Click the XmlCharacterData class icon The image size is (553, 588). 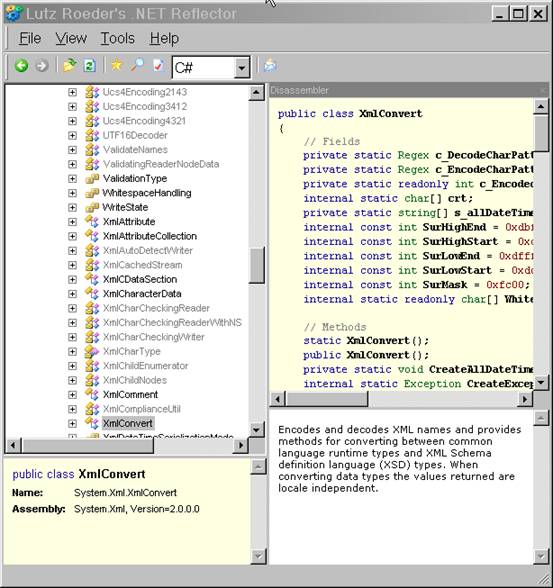[x=92, y=294]
